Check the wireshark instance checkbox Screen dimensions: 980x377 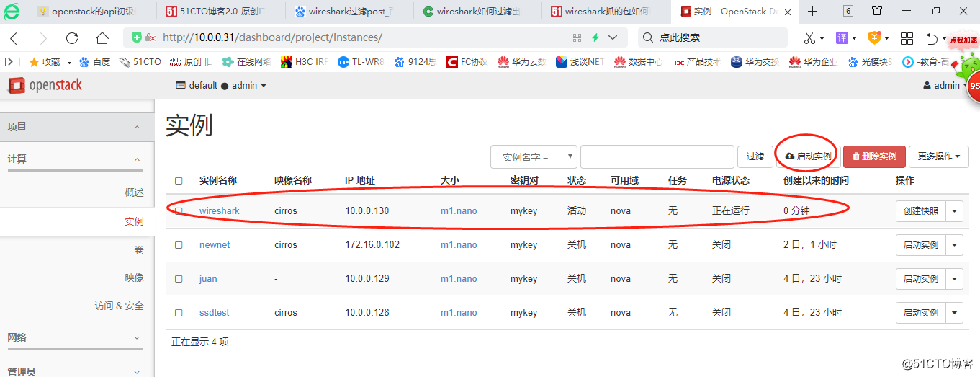tap(179, 211)
